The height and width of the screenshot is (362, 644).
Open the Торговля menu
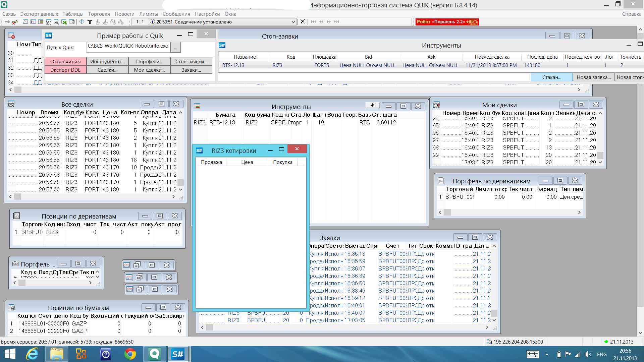point(99,14)
